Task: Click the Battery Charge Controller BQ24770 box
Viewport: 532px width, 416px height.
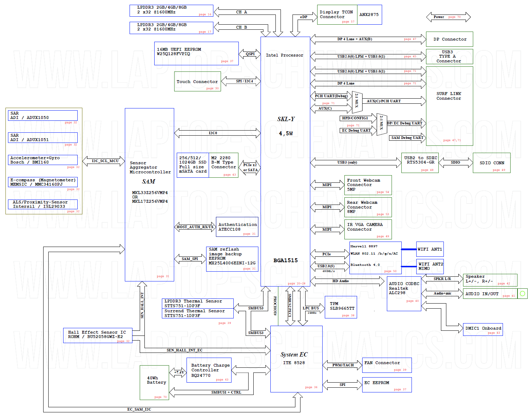Action: point(209,370)
